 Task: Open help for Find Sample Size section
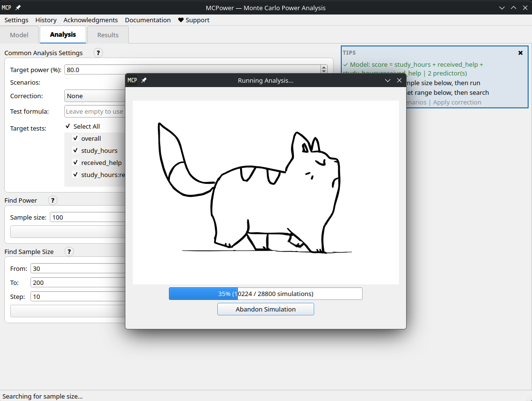69,252
